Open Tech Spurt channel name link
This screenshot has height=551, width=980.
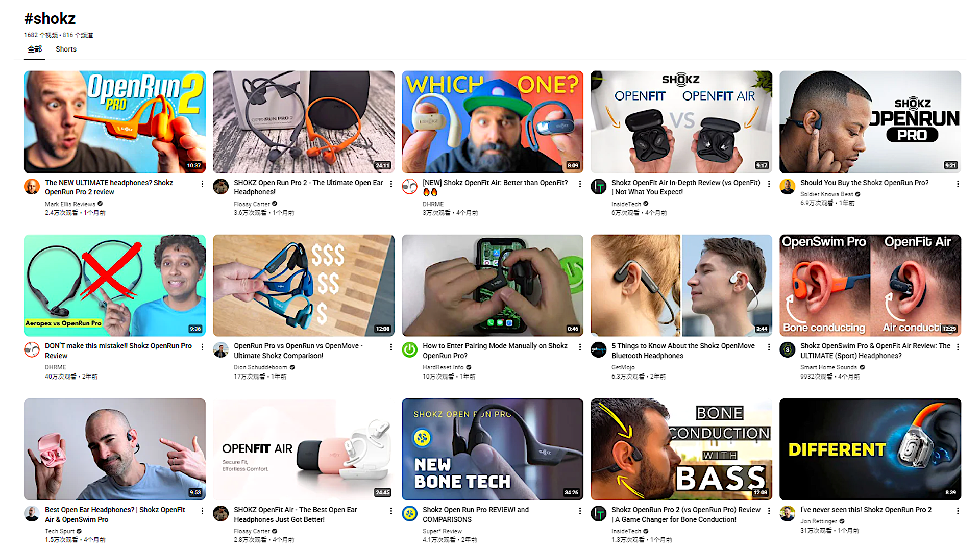click(60, 531)
